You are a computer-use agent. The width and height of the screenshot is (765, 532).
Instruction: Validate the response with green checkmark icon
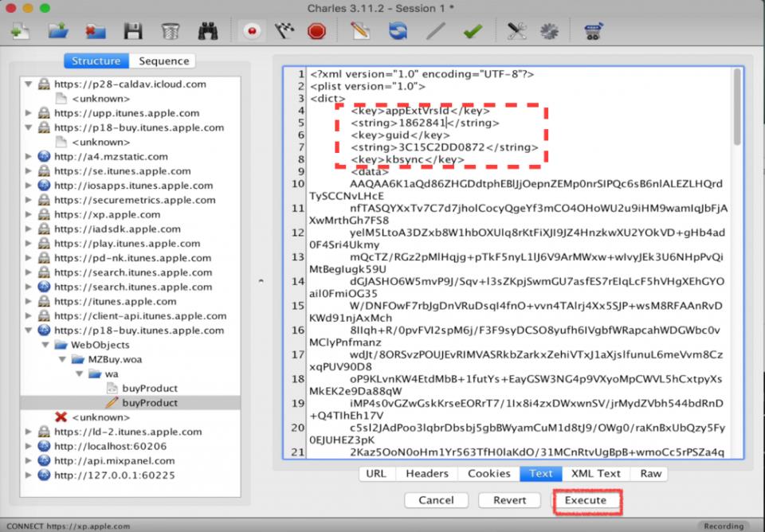pyautogui.click(x=473, y=31)
